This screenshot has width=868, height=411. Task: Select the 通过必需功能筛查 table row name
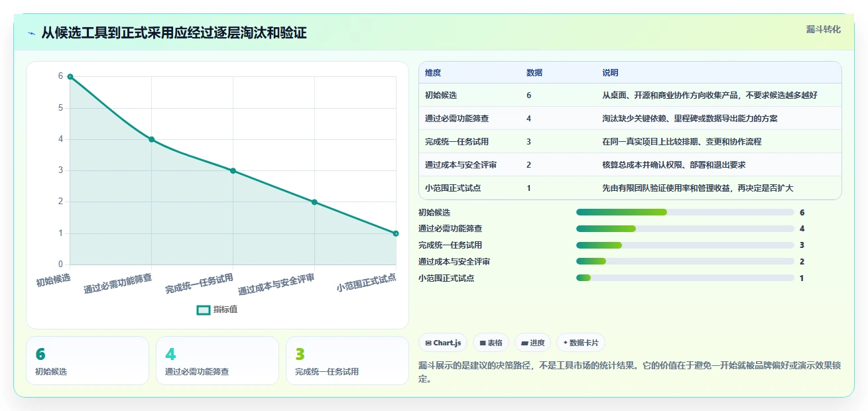pyautogui.click(x=457, y=119)
